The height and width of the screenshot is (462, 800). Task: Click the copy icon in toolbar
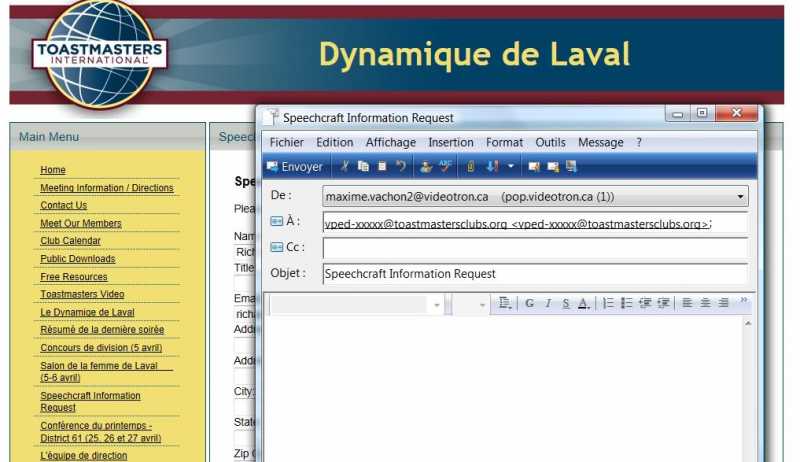[x=364, y=167]
